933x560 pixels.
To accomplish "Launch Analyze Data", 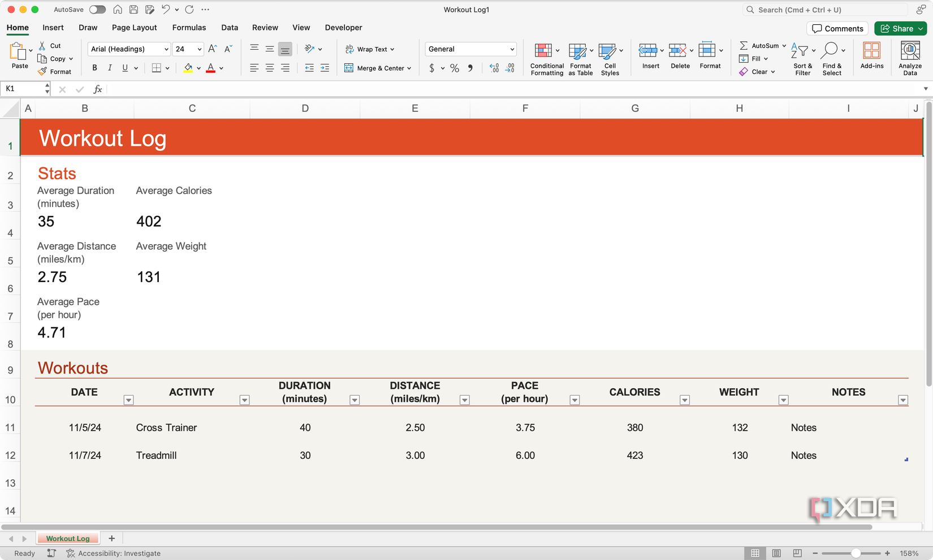I will tap(909, 57).
